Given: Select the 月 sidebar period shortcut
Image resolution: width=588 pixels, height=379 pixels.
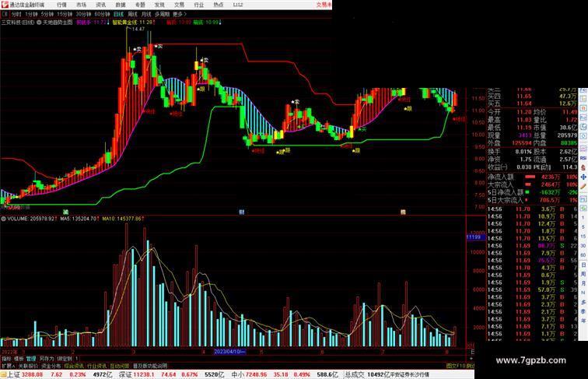Looking at the screenshot, I should 583,283.
